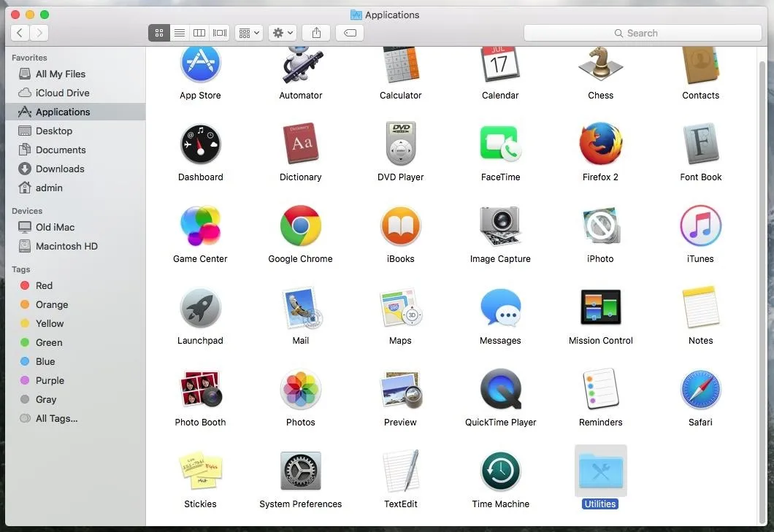
Task: Select the Utilities folder
Action: coord(600,471)
